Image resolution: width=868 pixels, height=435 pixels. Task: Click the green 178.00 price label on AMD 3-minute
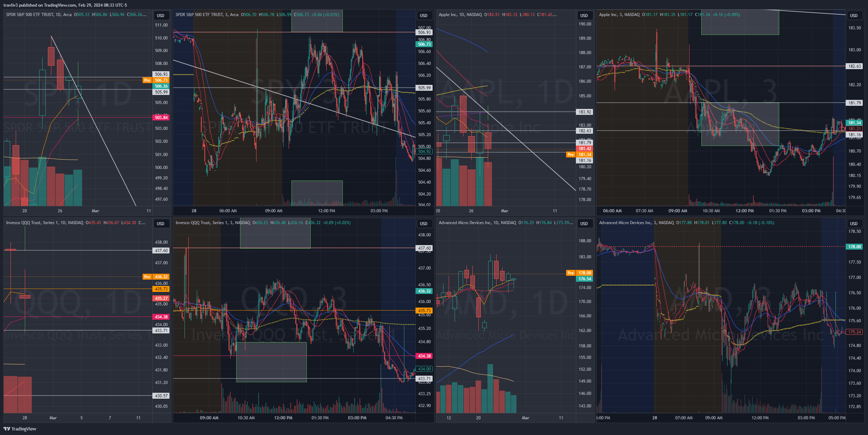coord(854,247)
